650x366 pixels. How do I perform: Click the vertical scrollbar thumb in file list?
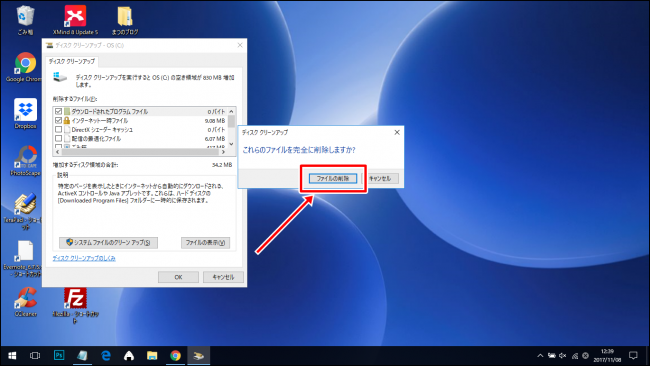(231, 121)
